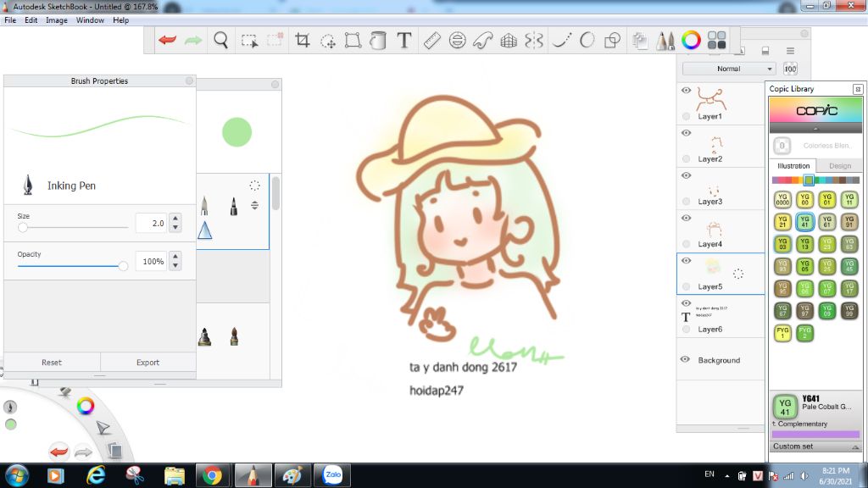Open the Image menu
The image size is (868, 488).
tap(57, 20)
